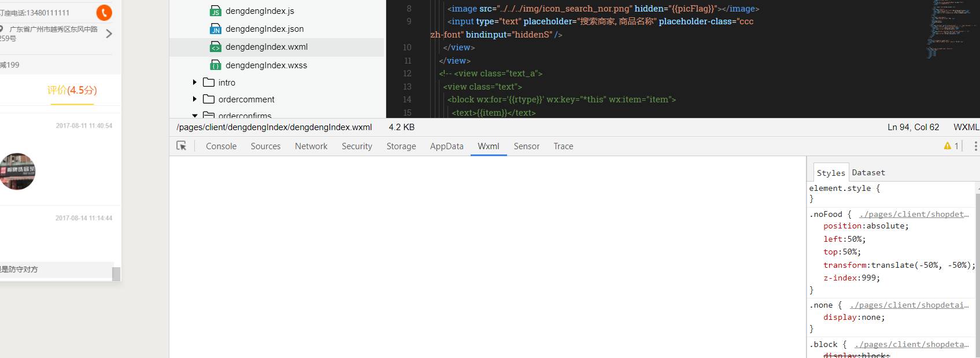The width and height of the screenshot is (980, 358).
Task: Open the .none rule source link
Action: pyautogui.click(x=909, y=305)
